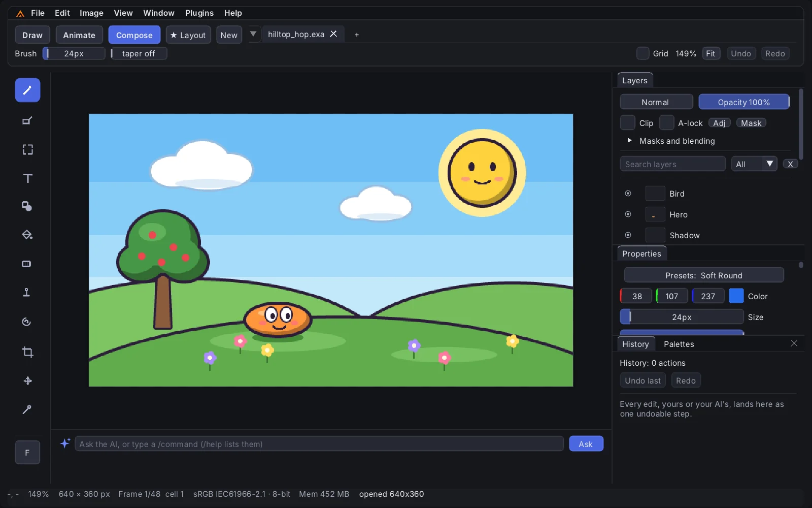The width and height of the screenshot is (812, 508).
Task: Adjust the layer Opacity 100% slider
Action: (745, 102)
